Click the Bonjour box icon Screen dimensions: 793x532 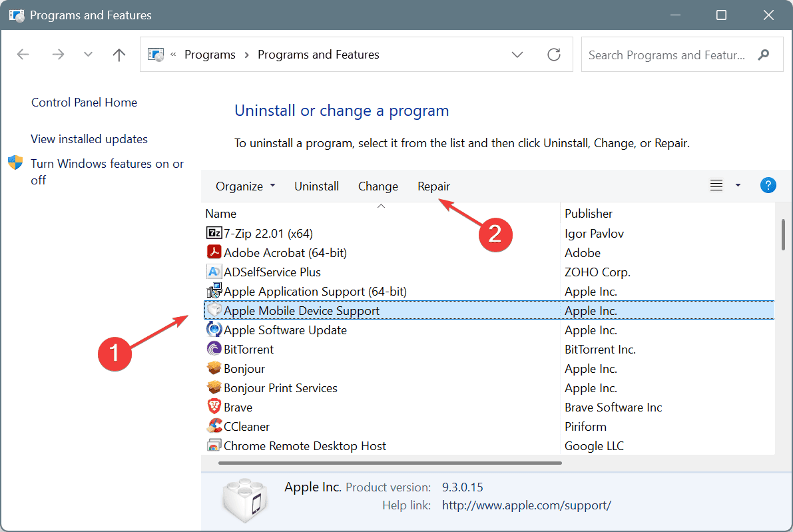click(x=214, y=368)
